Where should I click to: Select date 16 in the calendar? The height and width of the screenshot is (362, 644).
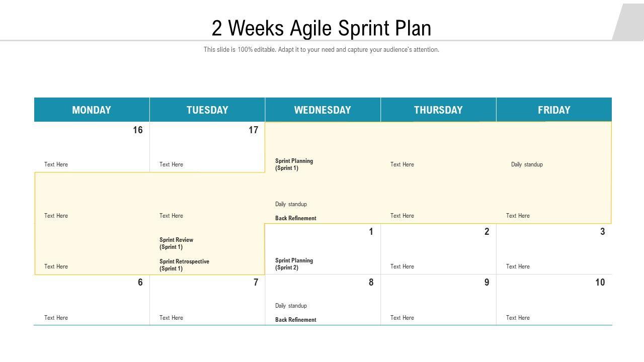pos(138,130)
